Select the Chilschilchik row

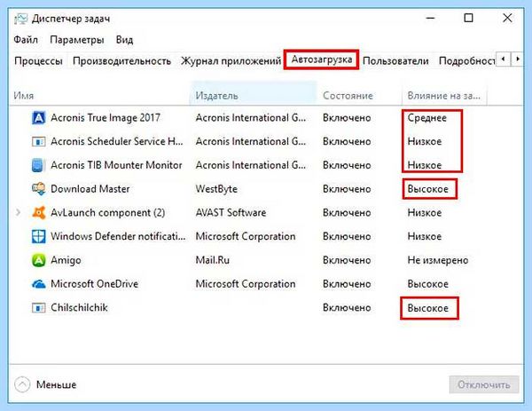coord(266,308)
